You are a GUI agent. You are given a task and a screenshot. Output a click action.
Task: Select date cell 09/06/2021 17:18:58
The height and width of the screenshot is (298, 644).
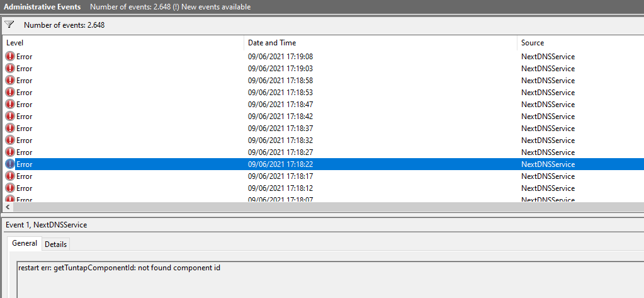[281, 80]
